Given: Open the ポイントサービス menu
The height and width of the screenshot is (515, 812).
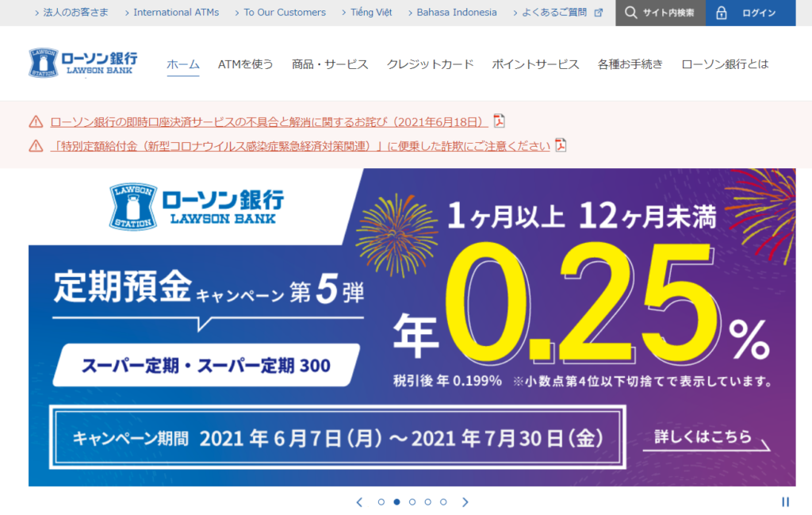Looking at the screenshot, I should point(535,64).
